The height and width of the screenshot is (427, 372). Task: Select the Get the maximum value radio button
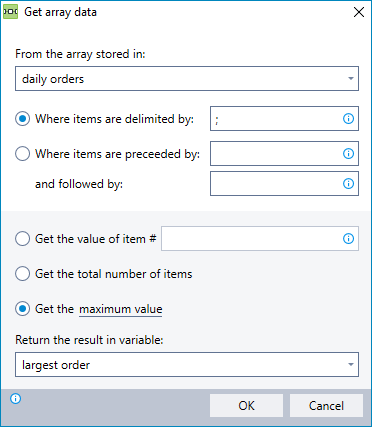tap(22, 309)
